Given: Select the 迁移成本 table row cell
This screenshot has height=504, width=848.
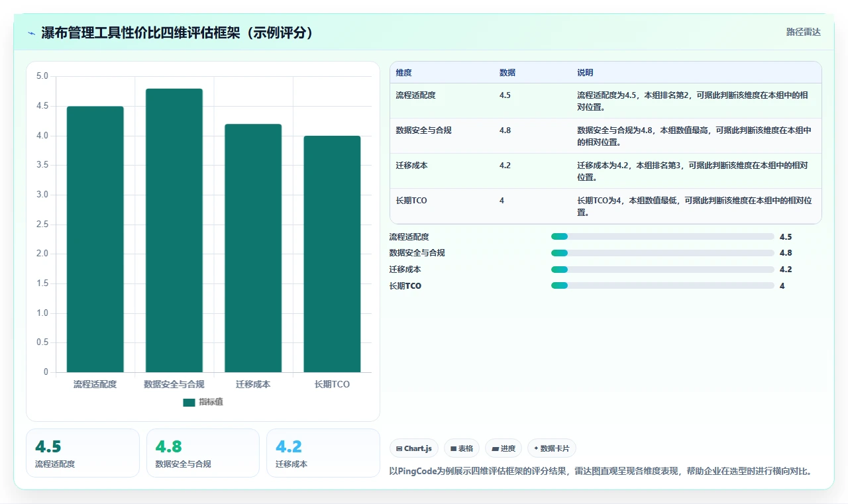Looking at the screenshot, I should coord(411,166).
